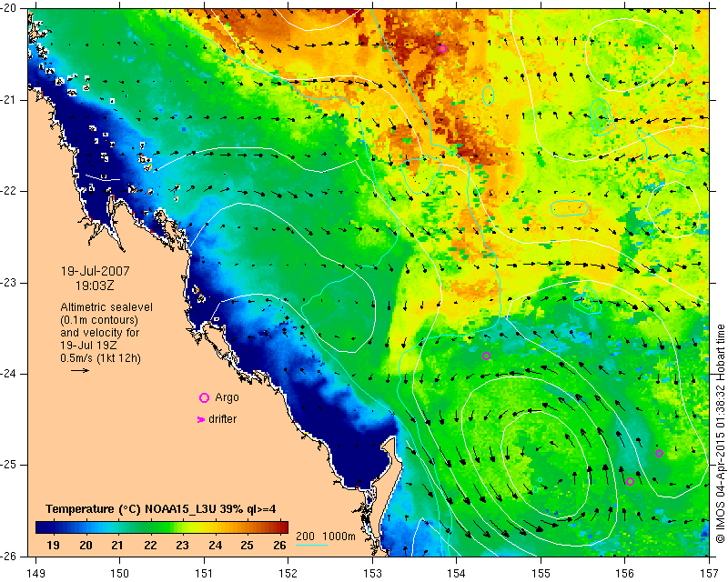The image size is (728, 582).
Task: Click the colorbar tick label '20'
Action: [86, 545]
